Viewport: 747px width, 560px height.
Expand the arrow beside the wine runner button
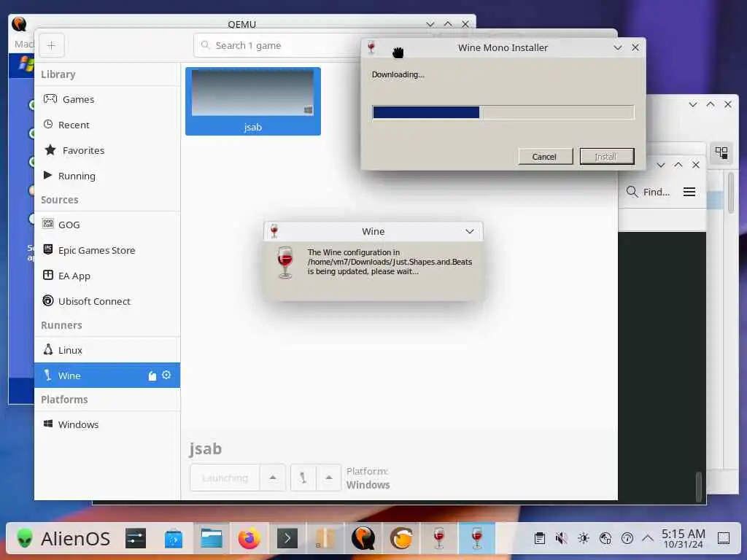coord(329,478)
